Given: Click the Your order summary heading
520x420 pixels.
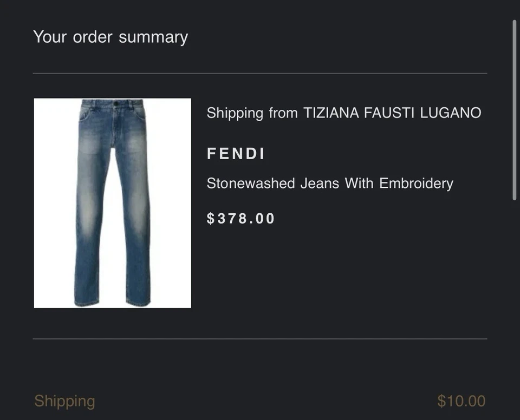Looking at the screenshot, I should coord(110,36).
